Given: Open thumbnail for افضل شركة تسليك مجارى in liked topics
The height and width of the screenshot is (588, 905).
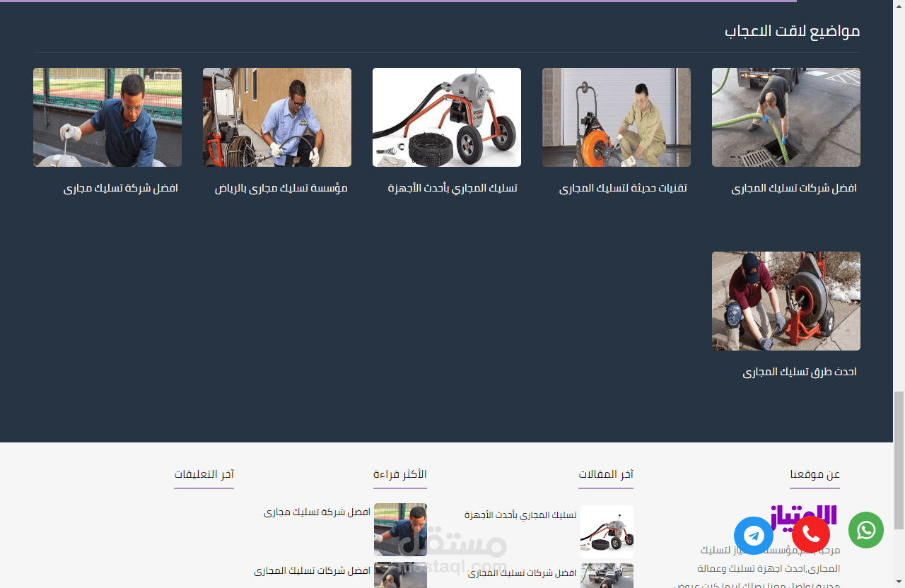Looking at the screenshot, I should tap(107, 117).
